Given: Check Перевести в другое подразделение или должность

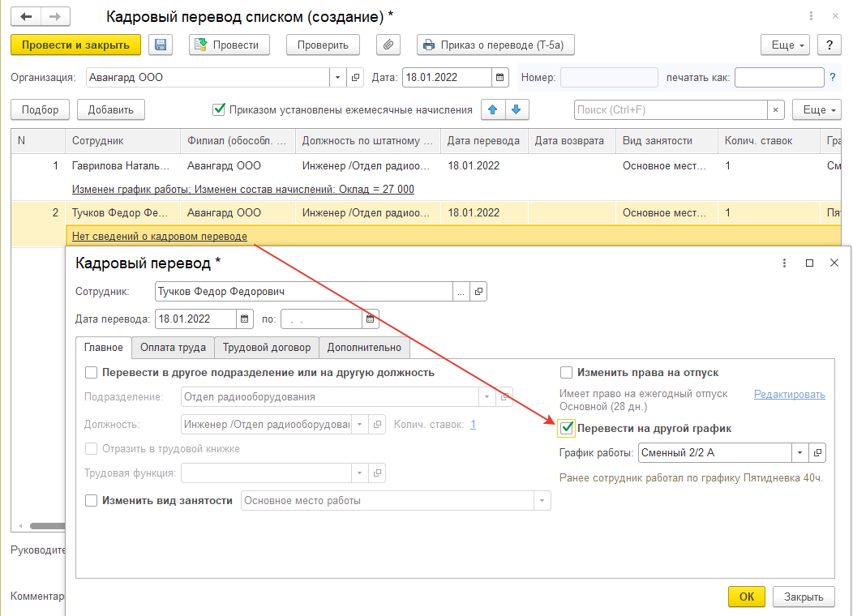Looking at the screenshot, I should pyautogui.click(x=91, y=373).
